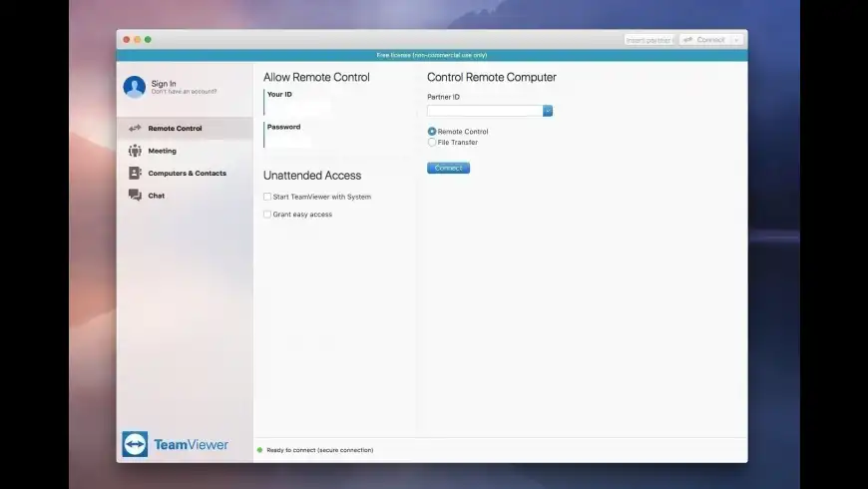Click the green ready status dot

point(259,450)
